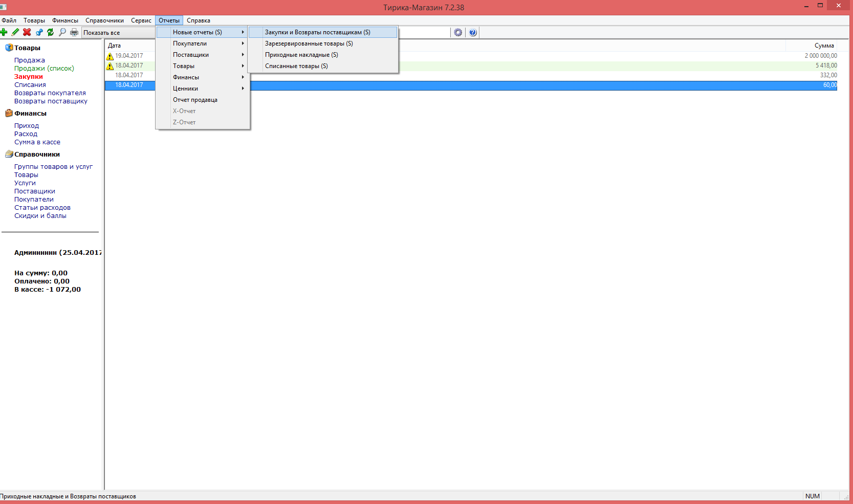Click the warning icon on the 5 418,00 row
The image size is (853, 504).
pos(110,66)
